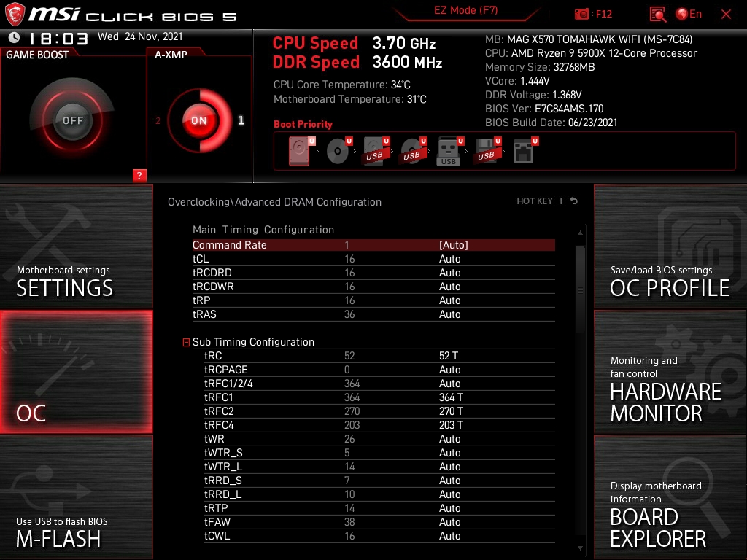Open the HARDWARE MONITOR panel
Image resolution: width=747 pixels, height=560 pixels.
tap(670, 372)
